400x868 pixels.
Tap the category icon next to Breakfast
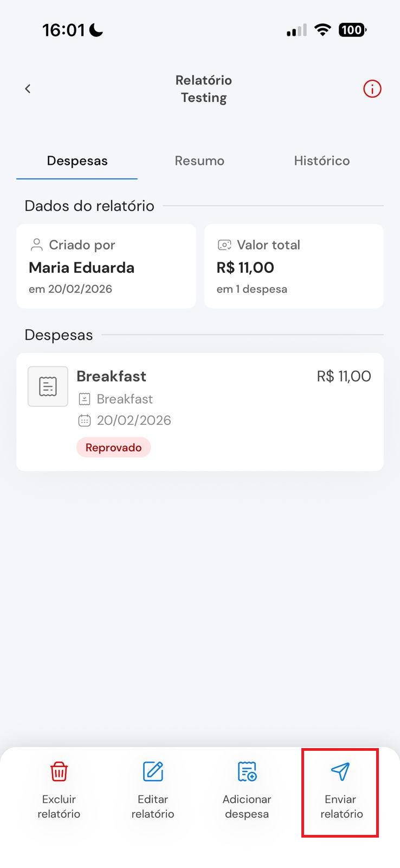(85, 399)
